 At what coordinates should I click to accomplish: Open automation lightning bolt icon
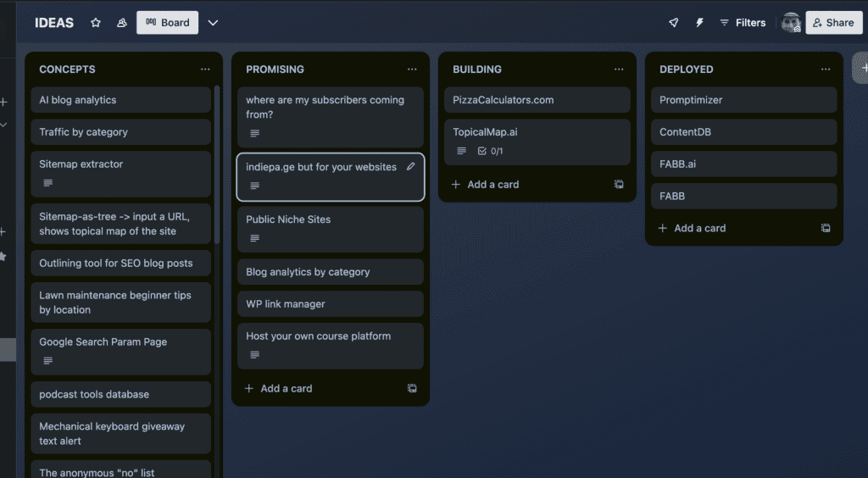[699, 23]
